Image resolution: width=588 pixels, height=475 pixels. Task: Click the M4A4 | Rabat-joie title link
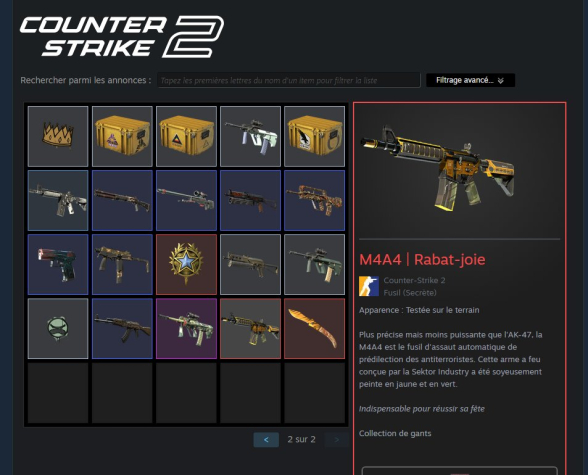pos(422,259)
